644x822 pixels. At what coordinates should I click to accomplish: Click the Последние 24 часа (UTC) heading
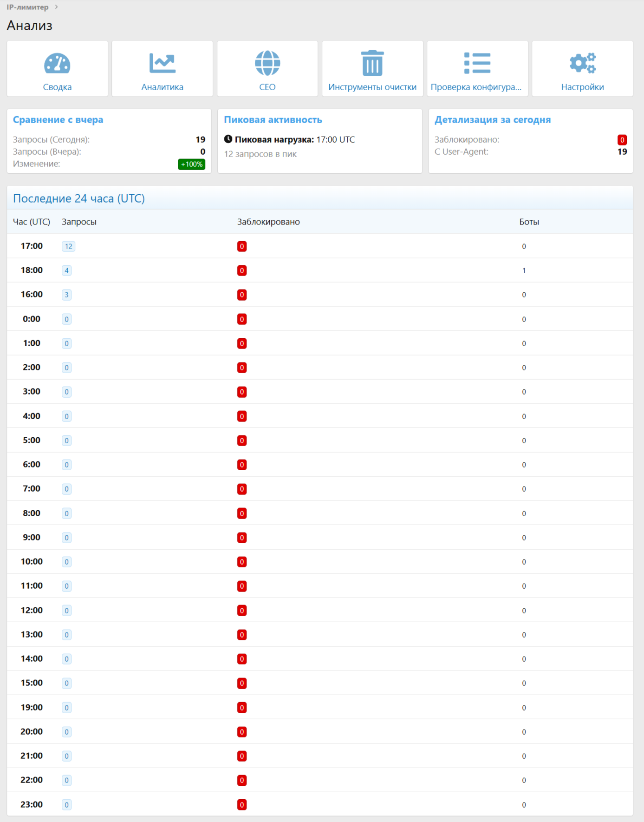point(79,198)
